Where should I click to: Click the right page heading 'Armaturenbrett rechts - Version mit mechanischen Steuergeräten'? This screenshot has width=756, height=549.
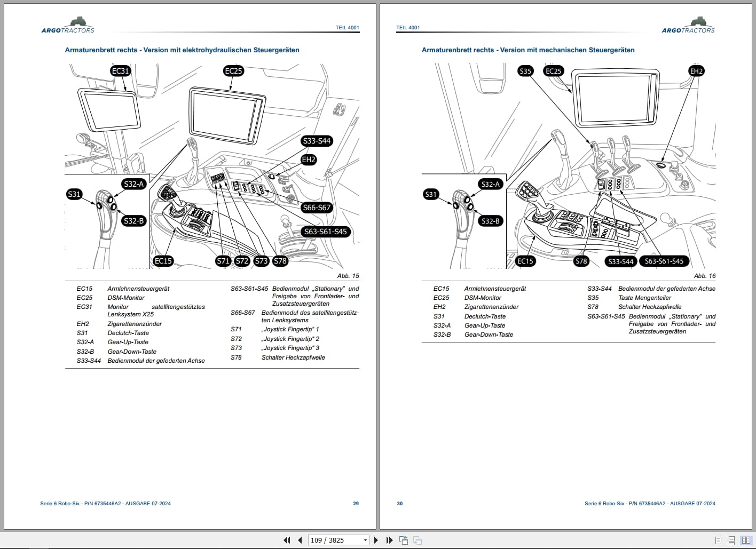click(528, 50)
